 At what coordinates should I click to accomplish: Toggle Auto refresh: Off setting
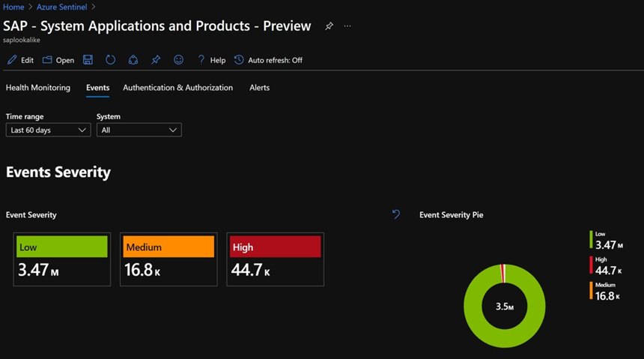click(268, 60)
